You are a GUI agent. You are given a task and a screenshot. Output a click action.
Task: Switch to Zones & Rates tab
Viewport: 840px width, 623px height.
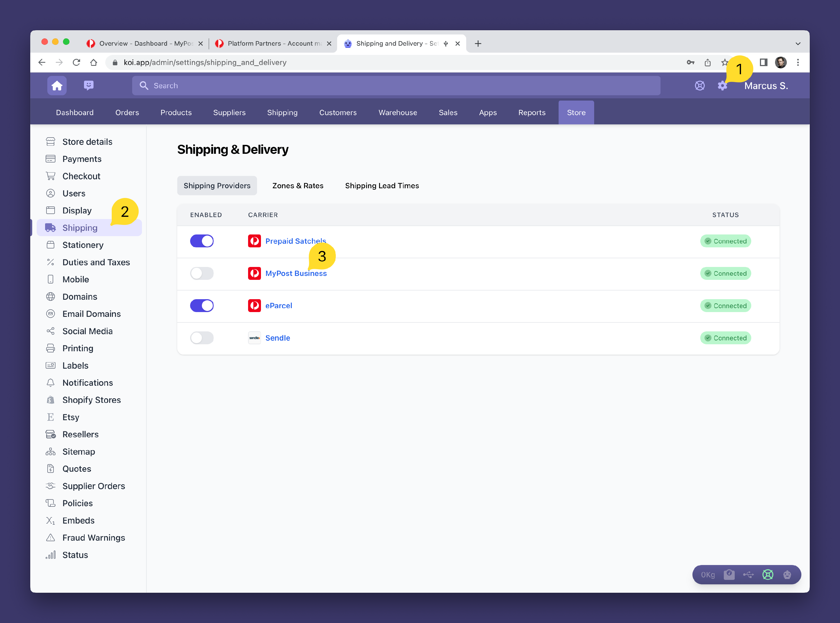(298, 185)
